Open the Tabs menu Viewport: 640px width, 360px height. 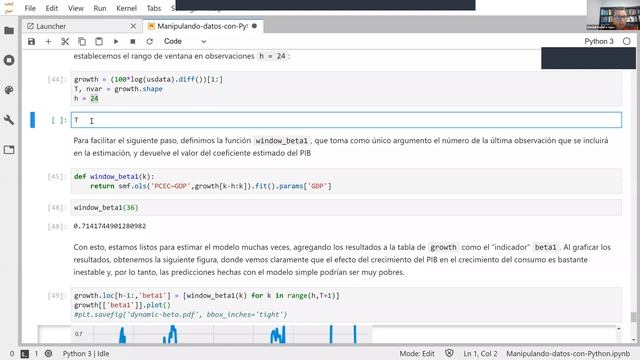153,8
